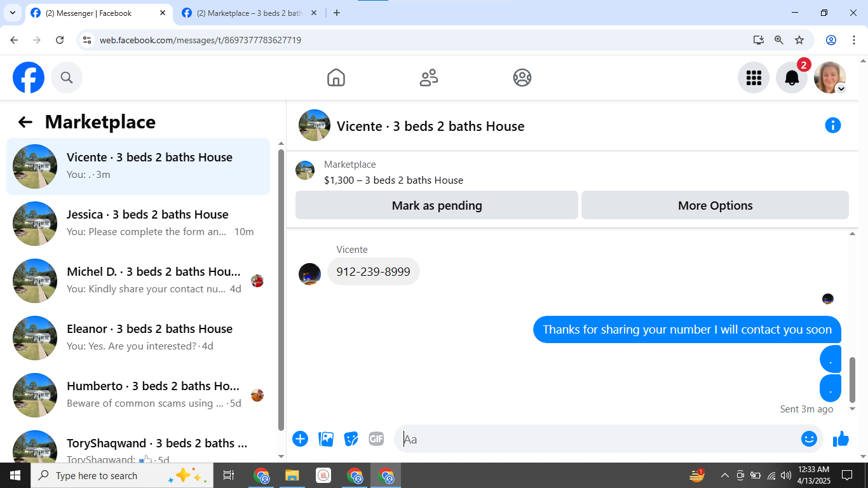Choose a sticker with the sticker icon
The image size is (868, 488).
(351, 438)
